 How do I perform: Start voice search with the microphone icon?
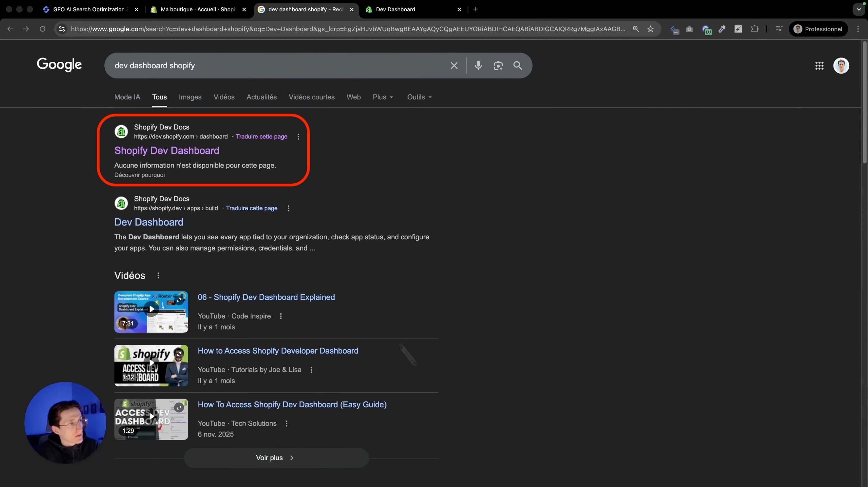coord(478,66)
